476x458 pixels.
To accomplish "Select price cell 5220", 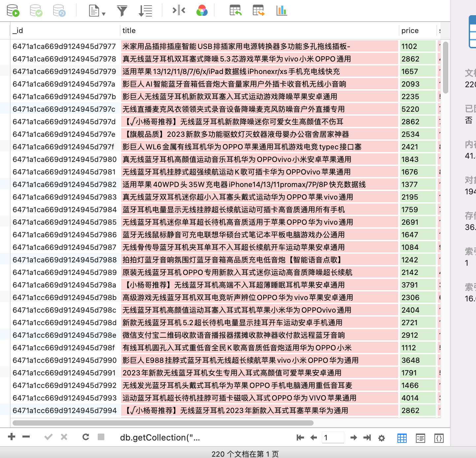I will pos(418,109).
